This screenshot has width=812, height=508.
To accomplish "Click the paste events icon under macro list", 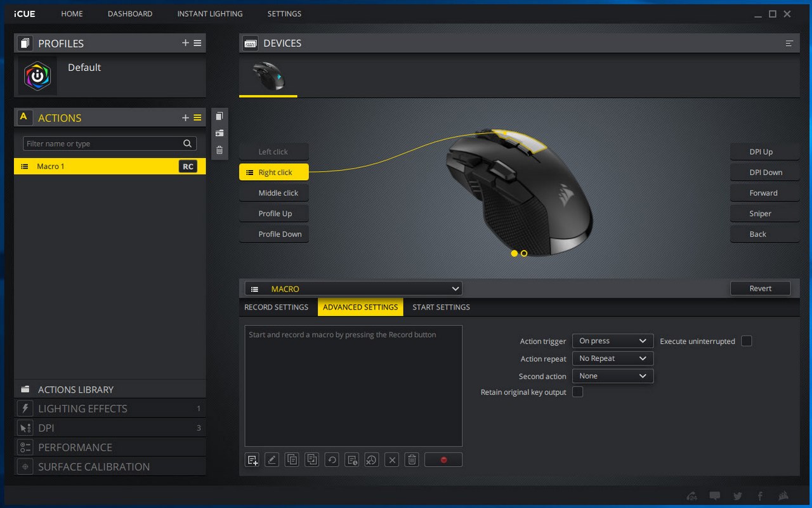I will [x=312, y=460].
